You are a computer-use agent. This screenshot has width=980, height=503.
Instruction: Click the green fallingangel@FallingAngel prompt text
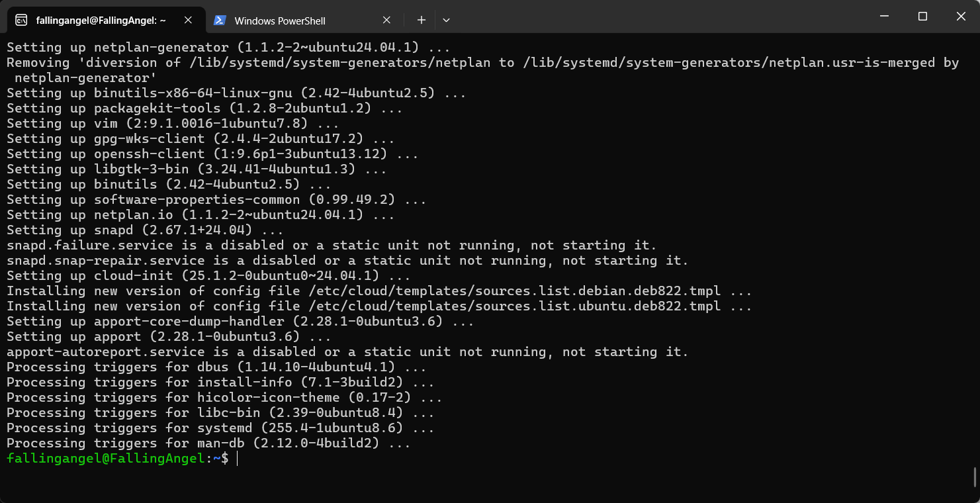click(x=106, y=458)
